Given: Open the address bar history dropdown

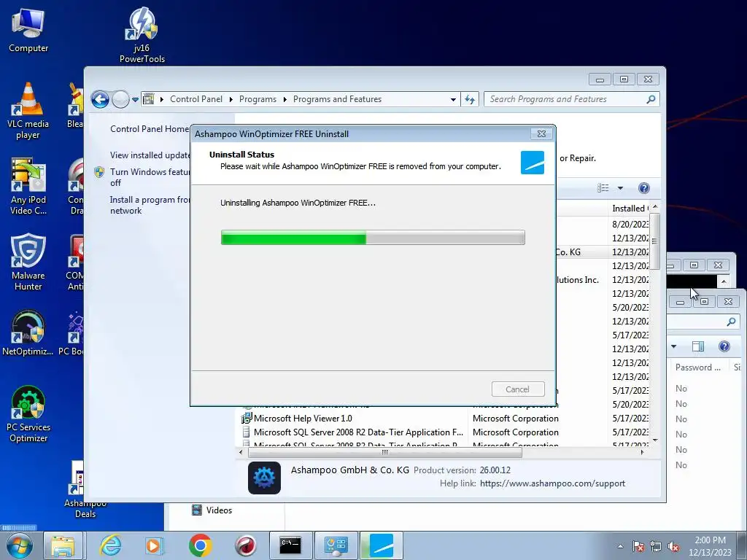Looking at the screenshot, I should coord(452,99).
